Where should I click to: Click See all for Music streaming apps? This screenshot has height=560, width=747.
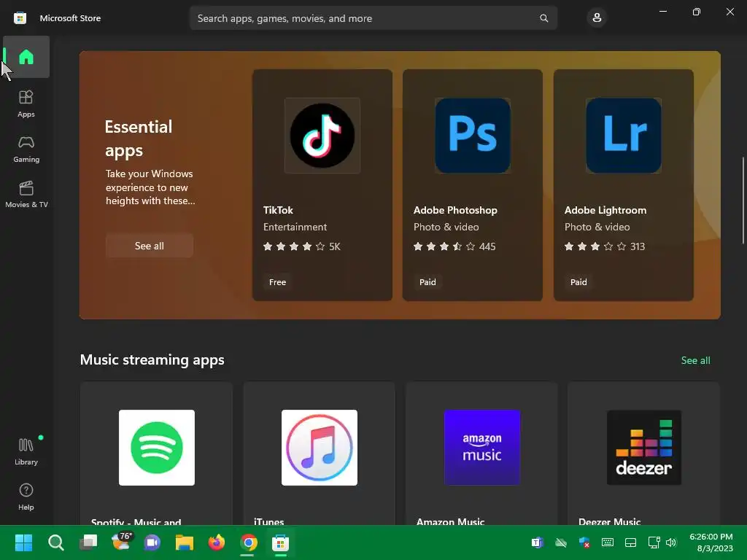pos(695,360)
